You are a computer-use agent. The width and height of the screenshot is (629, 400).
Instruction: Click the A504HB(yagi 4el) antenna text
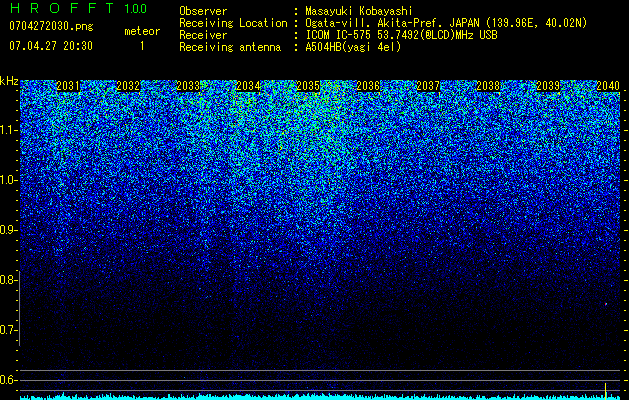point(353,47)
